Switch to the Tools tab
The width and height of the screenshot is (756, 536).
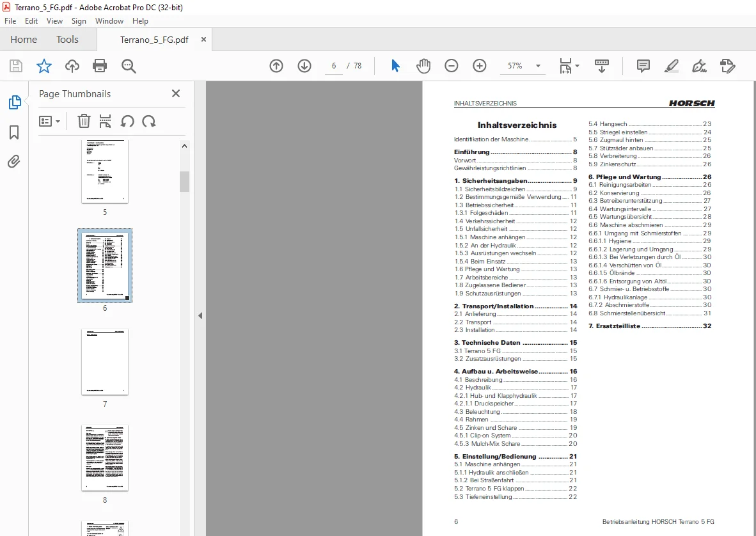(x=67, y=40)
